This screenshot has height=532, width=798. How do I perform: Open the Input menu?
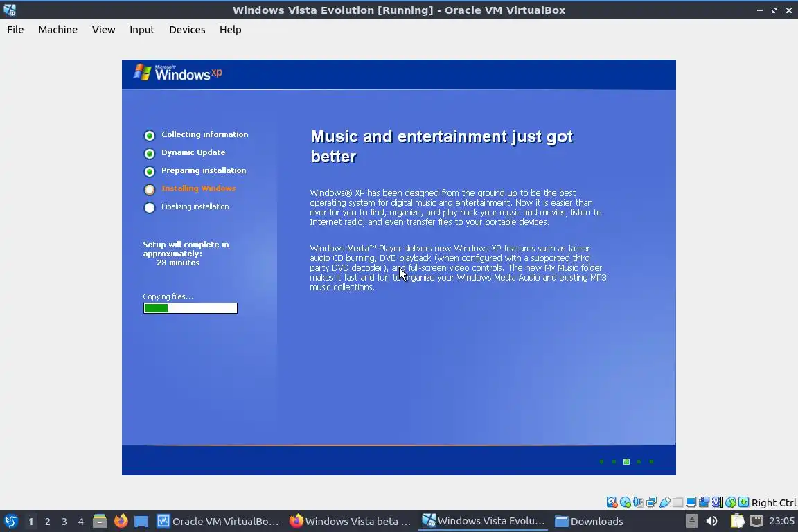tap(142, 30)
